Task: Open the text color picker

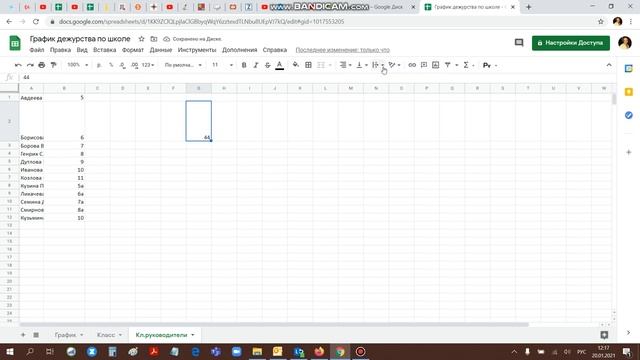Action: coord(280,65)
